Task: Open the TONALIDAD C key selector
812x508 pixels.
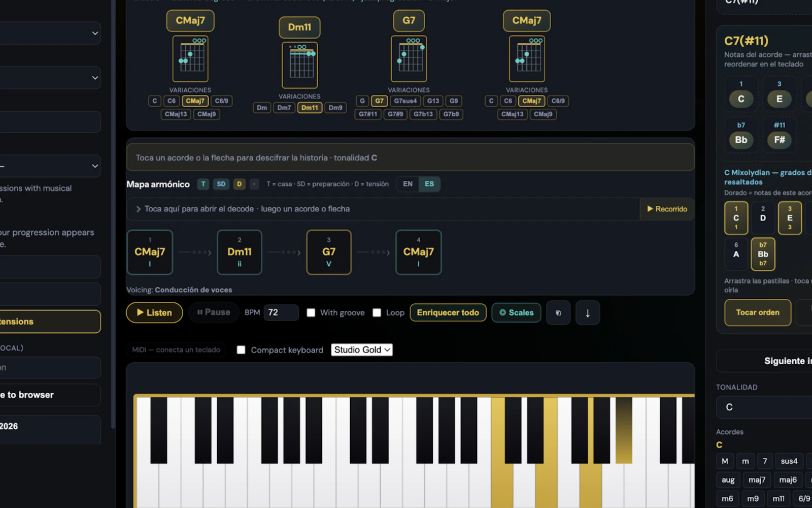Action: 764,407
